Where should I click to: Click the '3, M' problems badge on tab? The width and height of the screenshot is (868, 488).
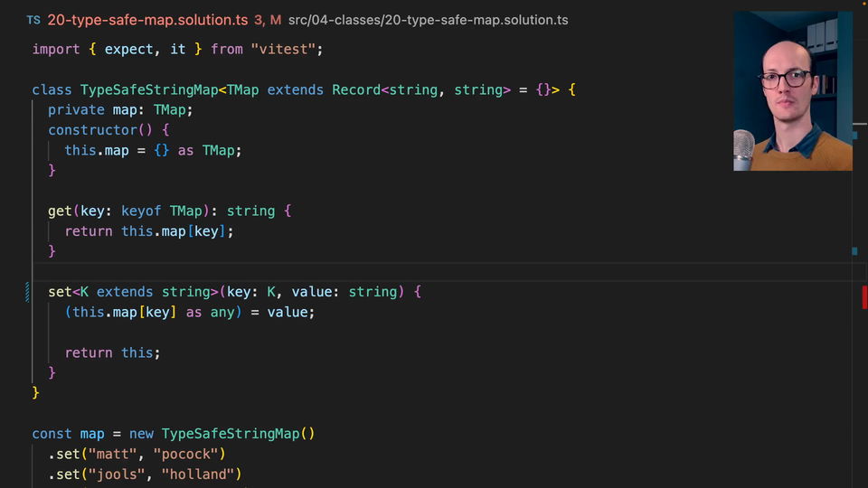pos(268,20)
